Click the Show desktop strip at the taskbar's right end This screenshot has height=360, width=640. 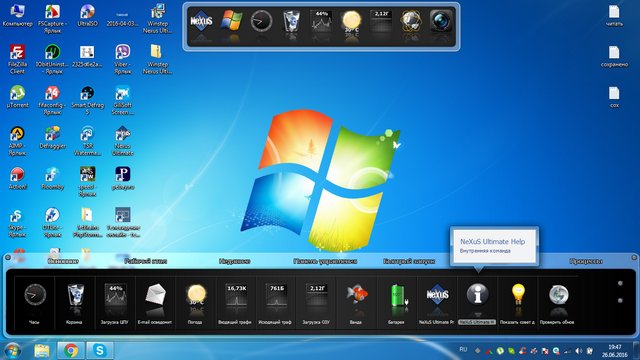click(x=637, y=351)
